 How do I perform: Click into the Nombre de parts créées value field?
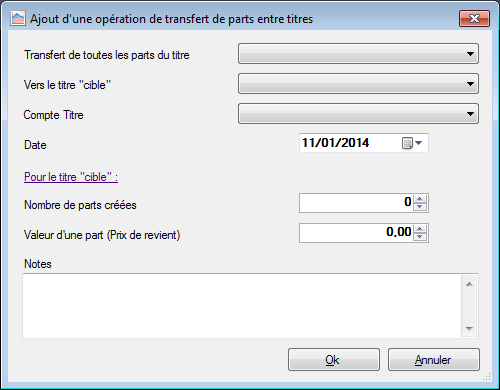(x=356, y=203)
